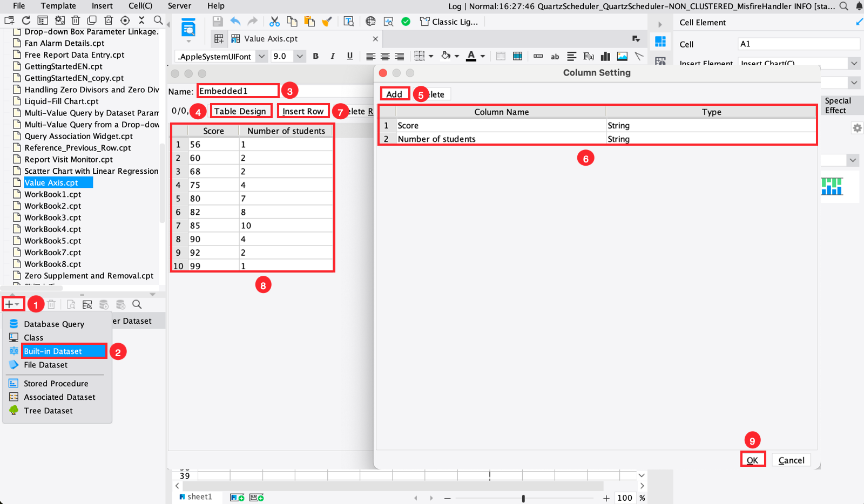This screenshot has width=864, height=504.
Task: Click the search icon above file tree
Action: (158, 20)
